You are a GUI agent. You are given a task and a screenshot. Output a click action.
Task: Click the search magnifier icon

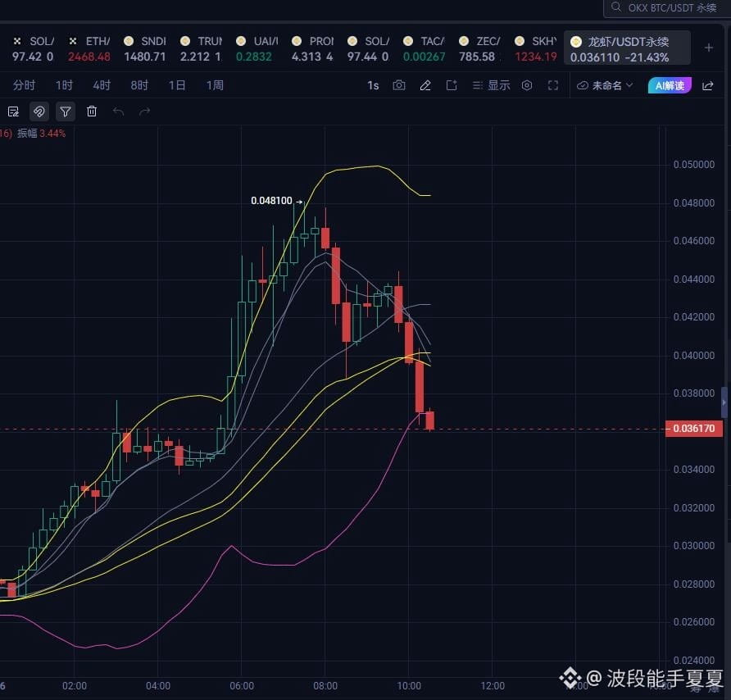coord(616,7)
